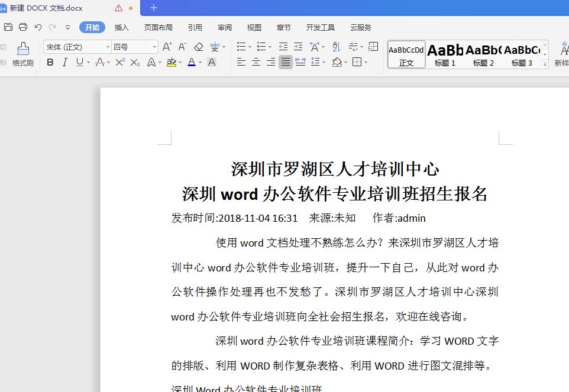Image resolution: width=569 pixels, height=392 pixels.
Task: Click the Redo arrow icon
Action: tap(53, 27)
